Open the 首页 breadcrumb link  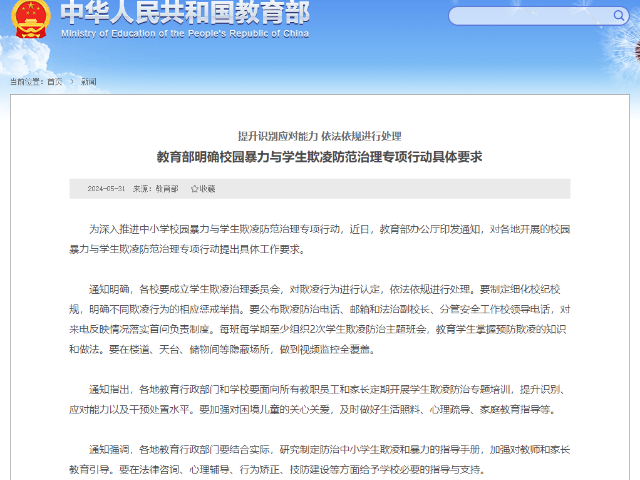pyautogui.click(x=57, y=80)
